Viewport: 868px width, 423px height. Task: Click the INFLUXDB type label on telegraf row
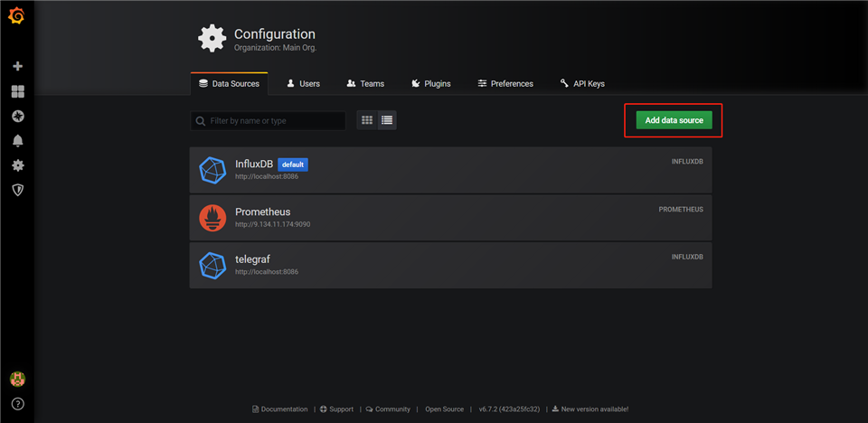[x=687, y=258]
